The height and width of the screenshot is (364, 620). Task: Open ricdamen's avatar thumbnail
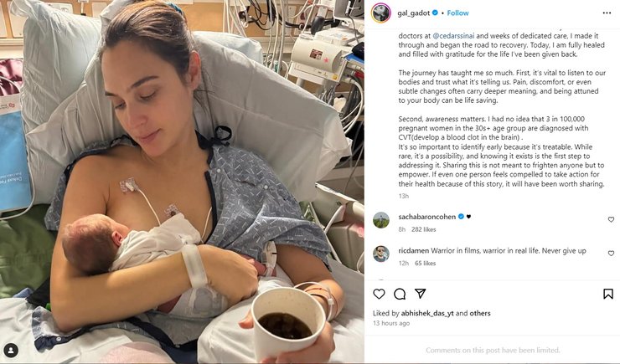381,254
